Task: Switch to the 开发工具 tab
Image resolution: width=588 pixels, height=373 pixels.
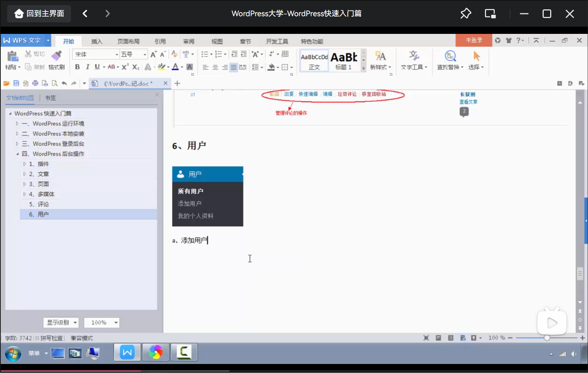Action: 277,41
